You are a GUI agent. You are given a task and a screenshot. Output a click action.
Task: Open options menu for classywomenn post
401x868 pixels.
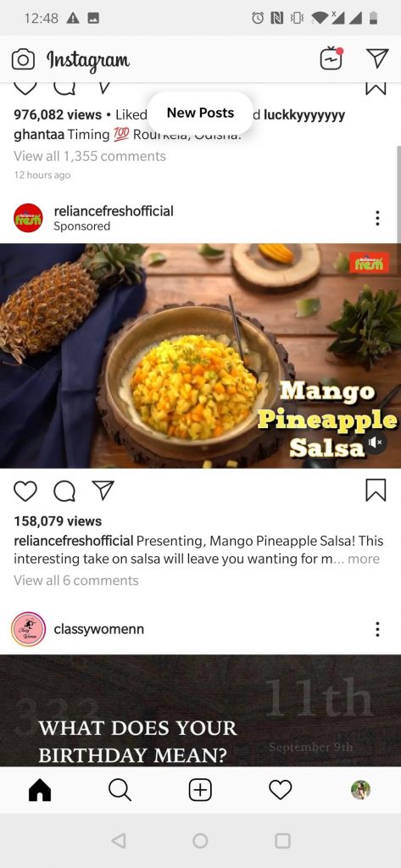pos(377,630)
